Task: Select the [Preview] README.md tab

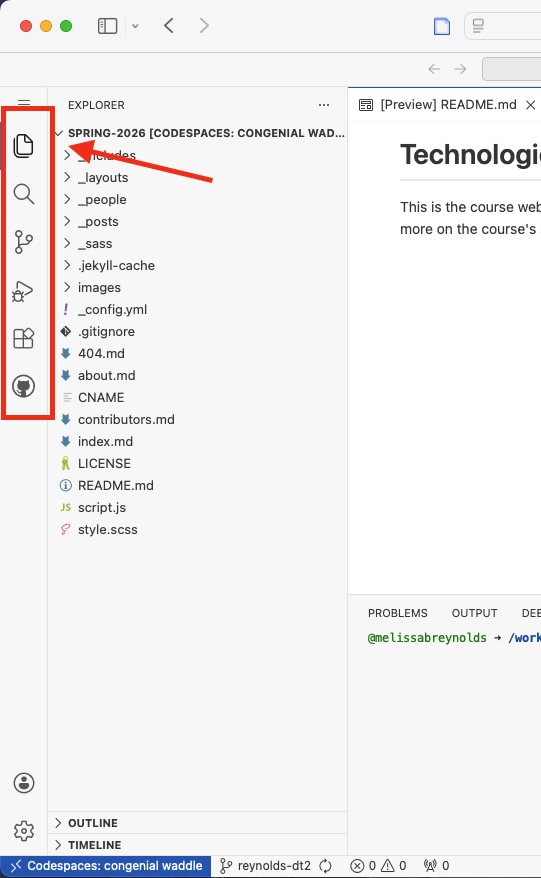Action: tap(448, 105)
